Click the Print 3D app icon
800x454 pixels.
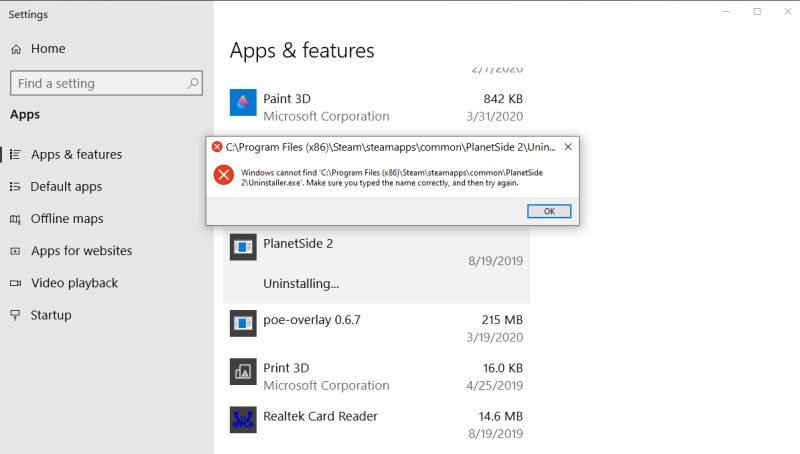pyautogui.click(x=243, y=372)
